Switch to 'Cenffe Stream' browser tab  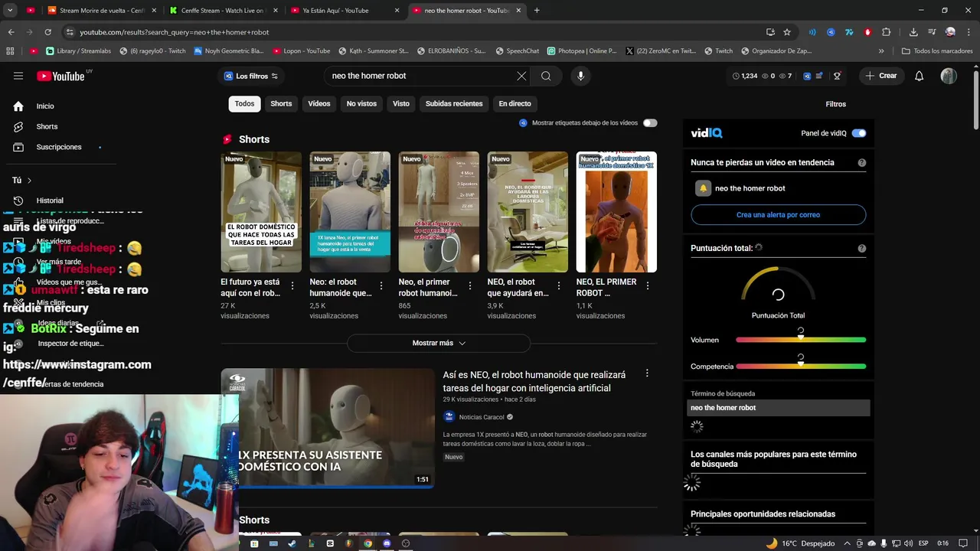point(222,11)
